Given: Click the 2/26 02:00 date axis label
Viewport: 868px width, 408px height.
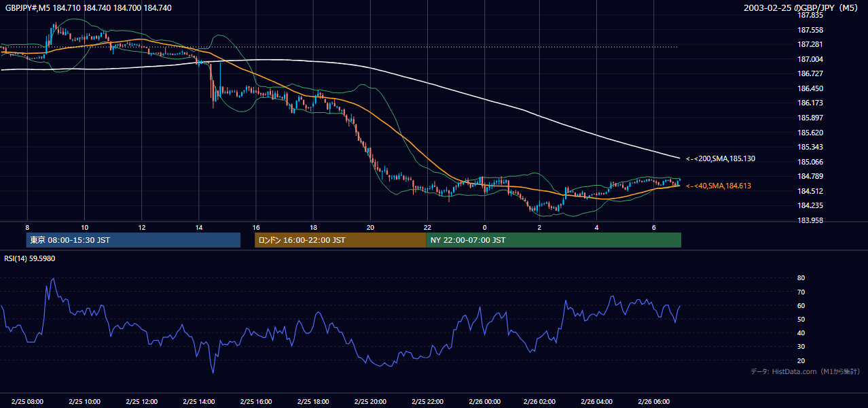Looking at the screenshot, I should point(539,401).
